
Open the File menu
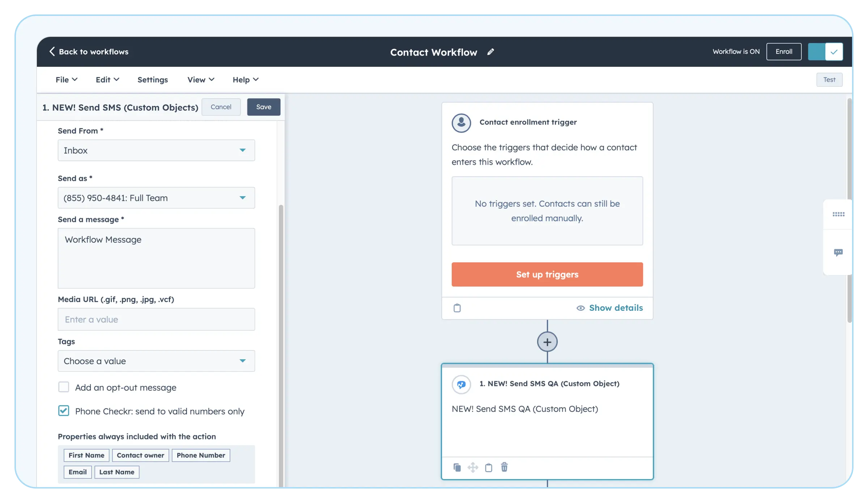click(66, 79)
